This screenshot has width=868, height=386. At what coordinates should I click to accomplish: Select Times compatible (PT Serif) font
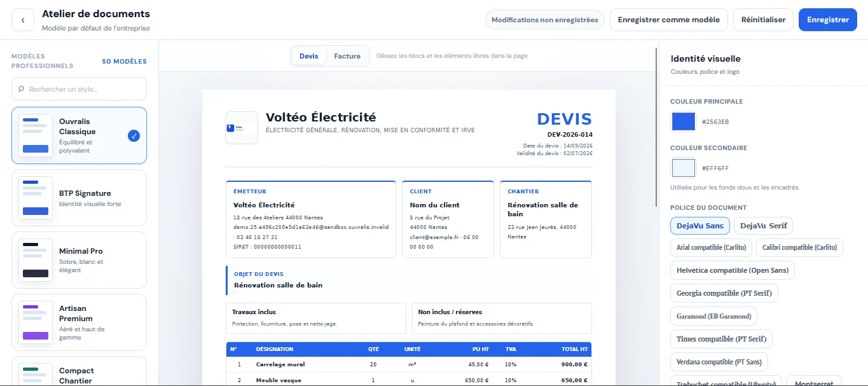721,339
